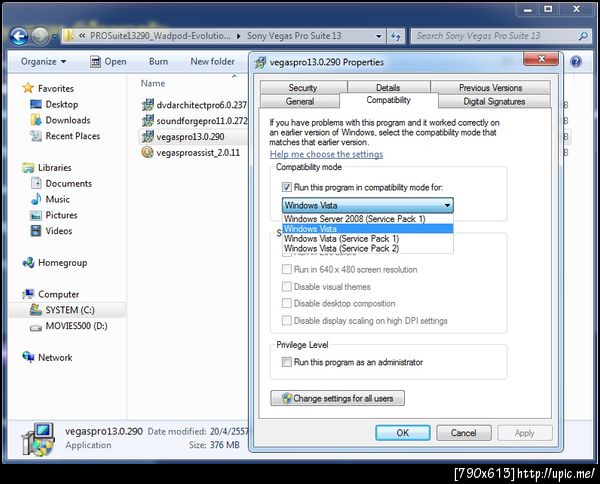Check Disable display scaling on high DPI

[x=287, y=320]
